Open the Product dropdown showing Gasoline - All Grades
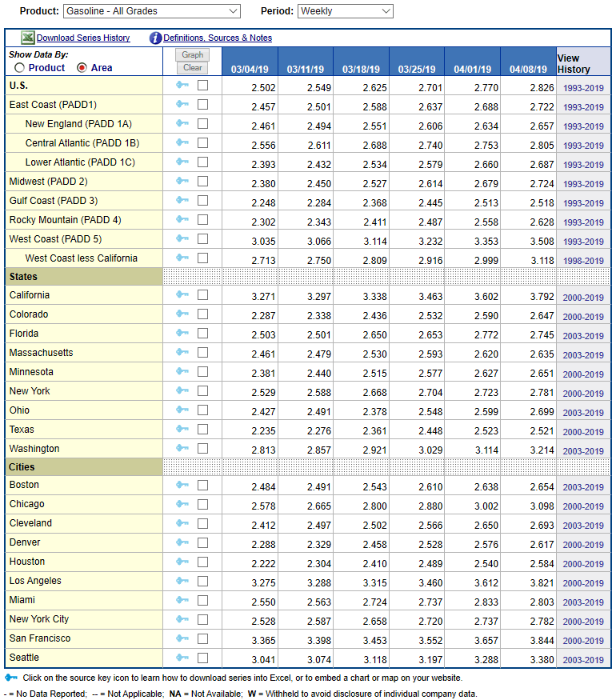The image size is (616, 700). (152, 11)
